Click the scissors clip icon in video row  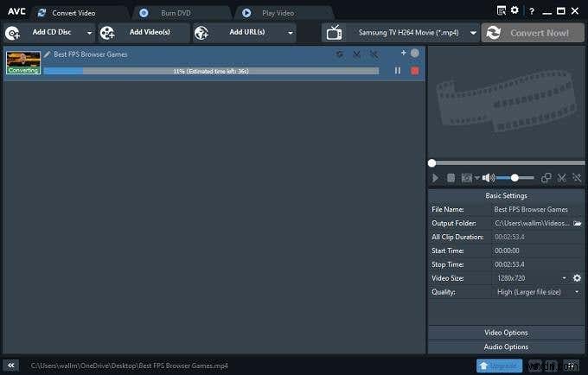pyautogui.click(x=356, y=54)
